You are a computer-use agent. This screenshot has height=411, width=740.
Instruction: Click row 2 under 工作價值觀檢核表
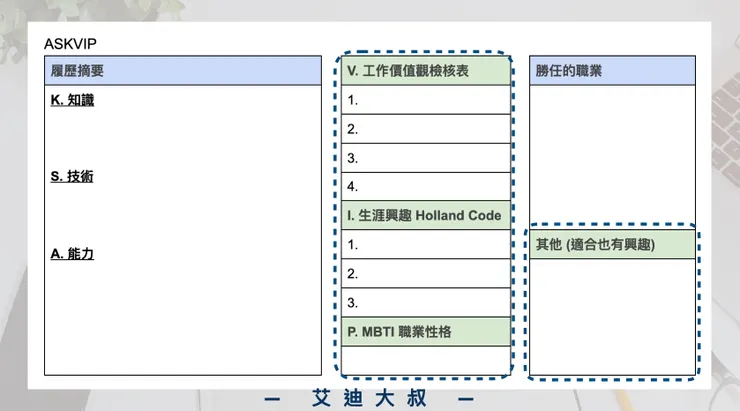click(x=426, y=129)
